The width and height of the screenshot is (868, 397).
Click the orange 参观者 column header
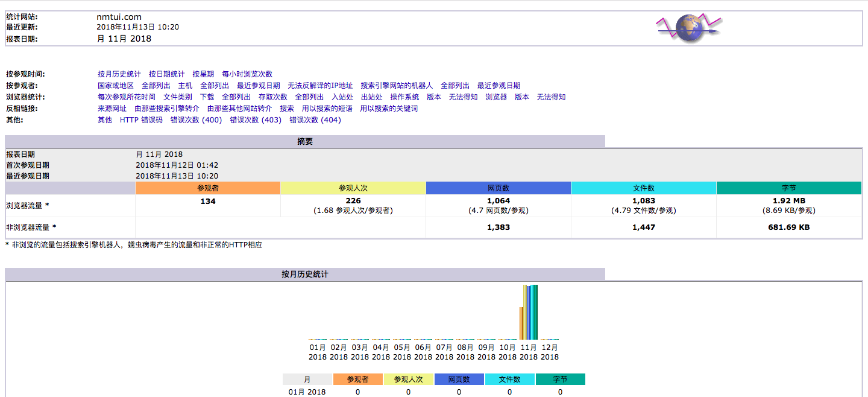point(207,188)
